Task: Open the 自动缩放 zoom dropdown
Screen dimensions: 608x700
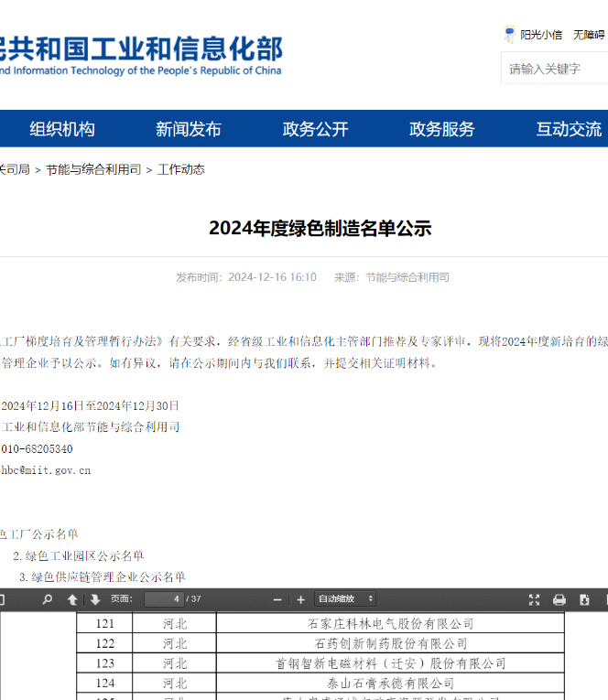Action: point(344,599)
